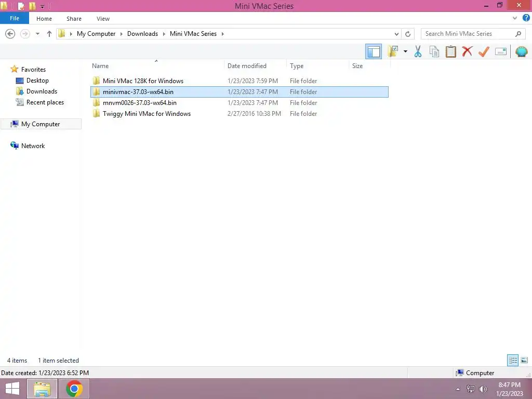Viewport: 532px width, 399px height.
Task: Click the volume speaker tray icon
Action: tap(483, 389)
